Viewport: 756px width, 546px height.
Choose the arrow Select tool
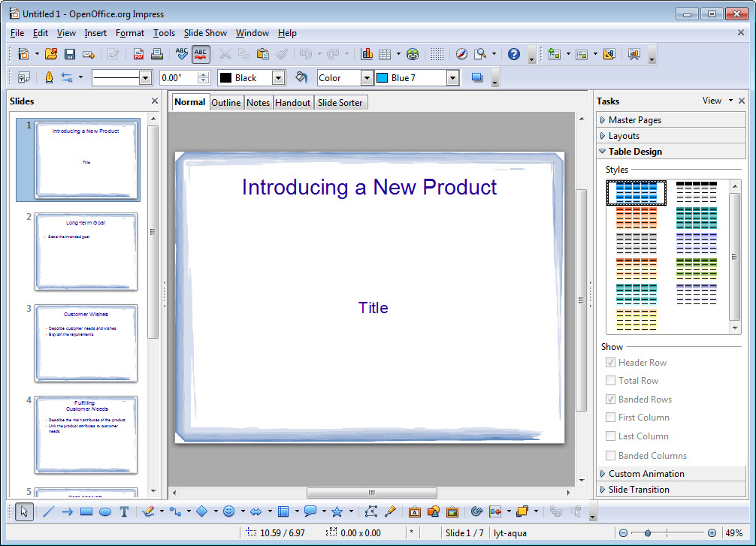[24, 511]
